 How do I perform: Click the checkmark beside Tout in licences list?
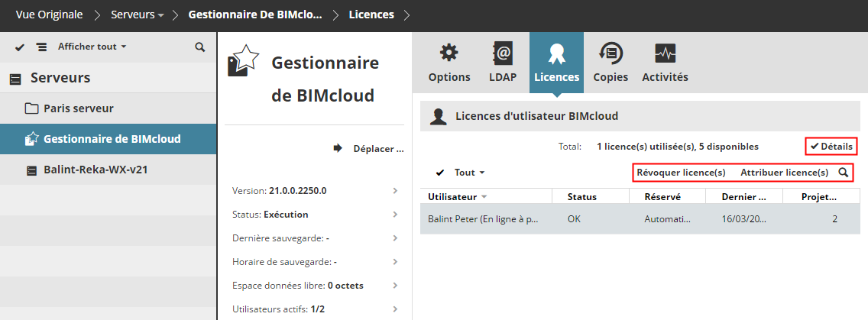point(440,173)
